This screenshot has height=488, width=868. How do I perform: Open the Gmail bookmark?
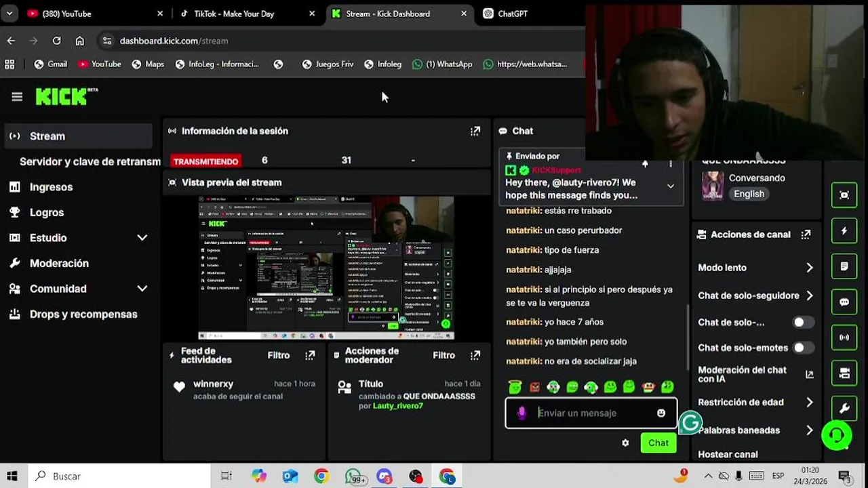pyautogui.click(x=51, y=64)
